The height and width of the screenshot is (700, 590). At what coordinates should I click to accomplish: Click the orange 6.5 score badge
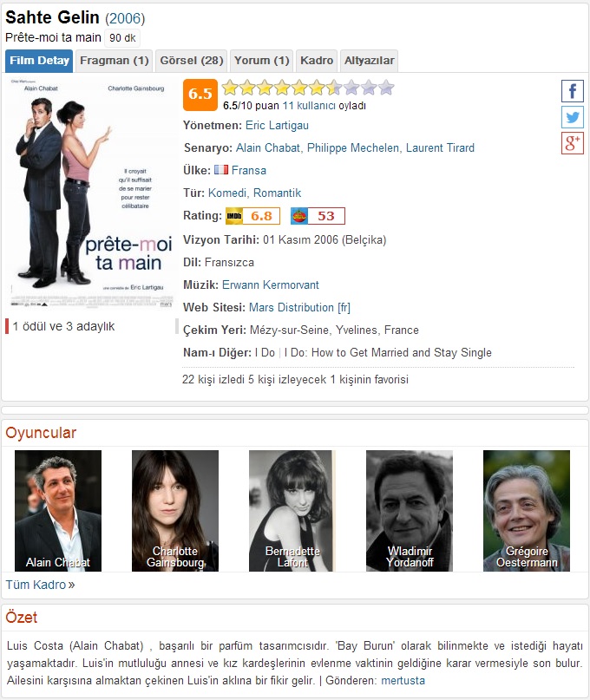pos(200,95)
